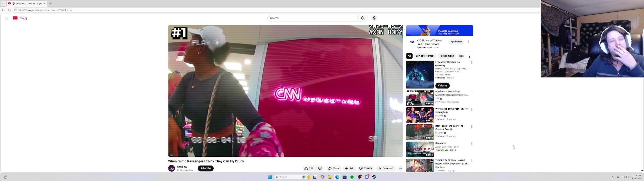
Task: Like the video with thumbs-up button
Action: coord(308,168)
